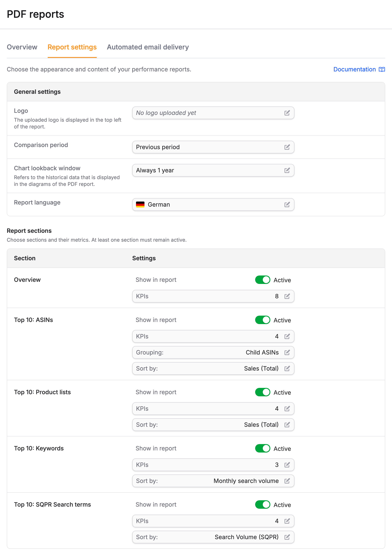
Task: Click the No logo uploaded yet field
Action: click(x=213, y=113)
